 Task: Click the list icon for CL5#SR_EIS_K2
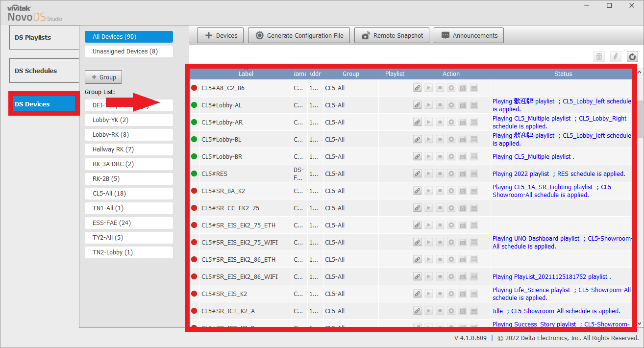pyautogui.click(x=473, y=294)
